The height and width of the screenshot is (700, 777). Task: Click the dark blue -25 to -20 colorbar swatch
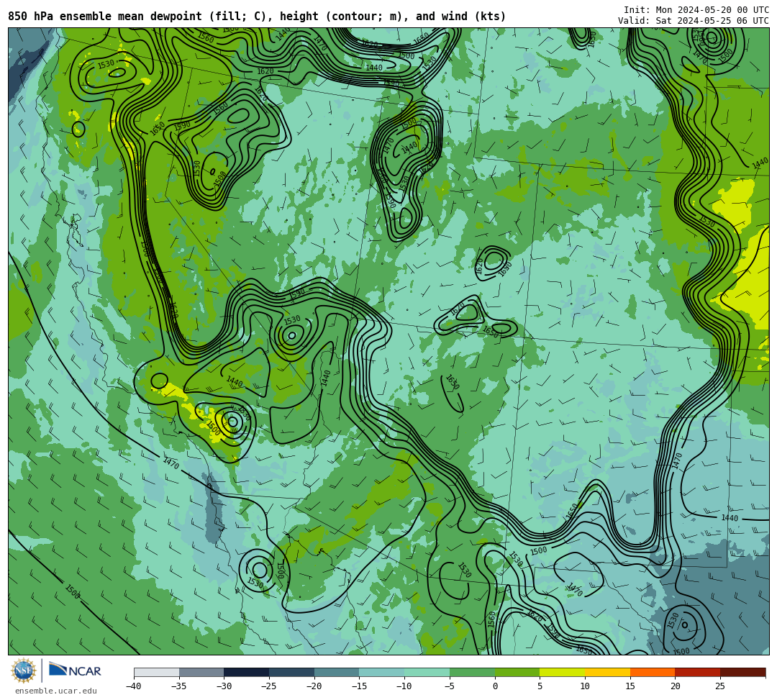click(292, 672)
